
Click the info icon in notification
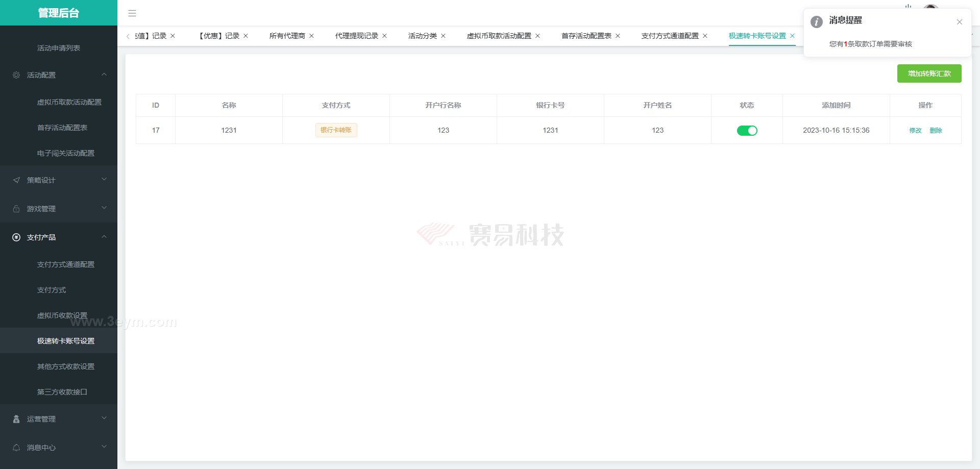coord(817,22)
